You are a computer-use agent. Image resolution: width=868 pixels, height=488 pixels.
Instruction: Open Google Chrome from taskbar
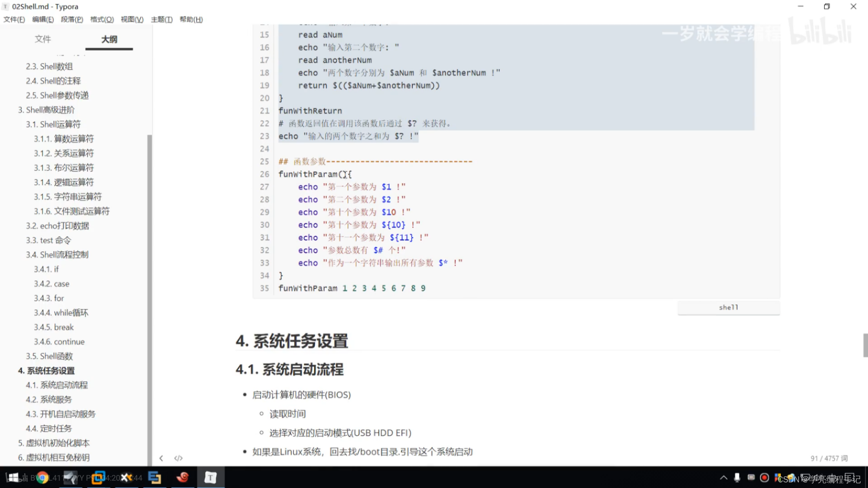coord(42,478)
